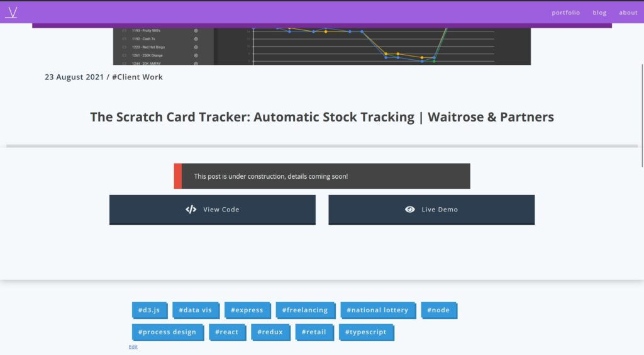Viewport: 644px width, 355px height.
Task: Click the scratch card chart screenshot
Action: [321, 47]
